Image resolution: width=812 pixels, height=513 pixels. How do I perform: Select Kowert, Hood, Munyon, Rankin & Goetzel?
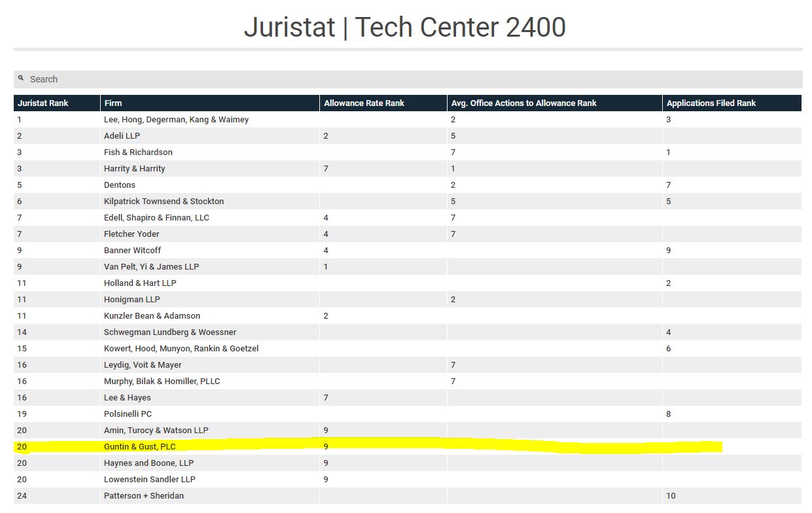(x=181, y=349)
